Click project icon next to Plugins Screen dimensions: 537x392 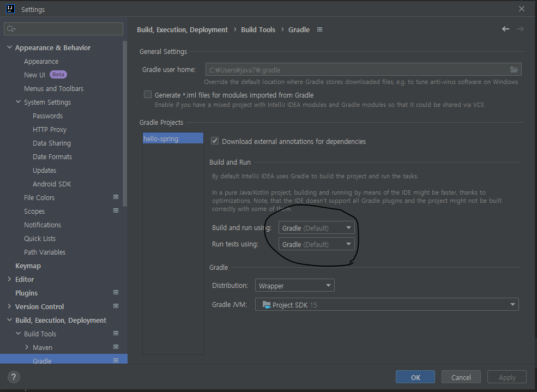(116, 293)
